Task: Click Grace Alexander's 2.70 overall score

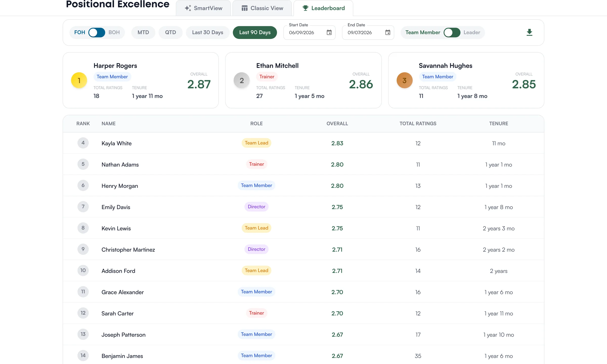Action: click(x=337, y=292)
